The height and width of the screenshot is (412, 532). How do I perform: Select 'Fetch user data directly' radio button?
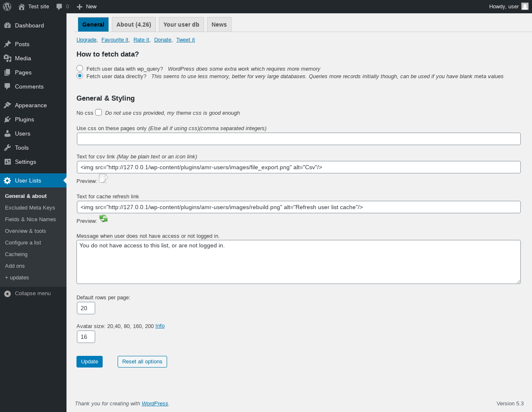tap(80, 76)
